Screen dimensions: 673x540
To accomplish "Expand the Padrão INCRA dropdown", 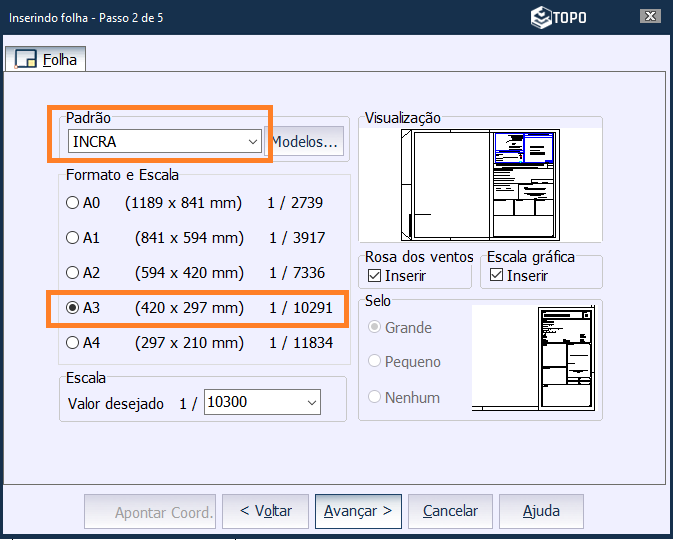I will coord(253,142).
